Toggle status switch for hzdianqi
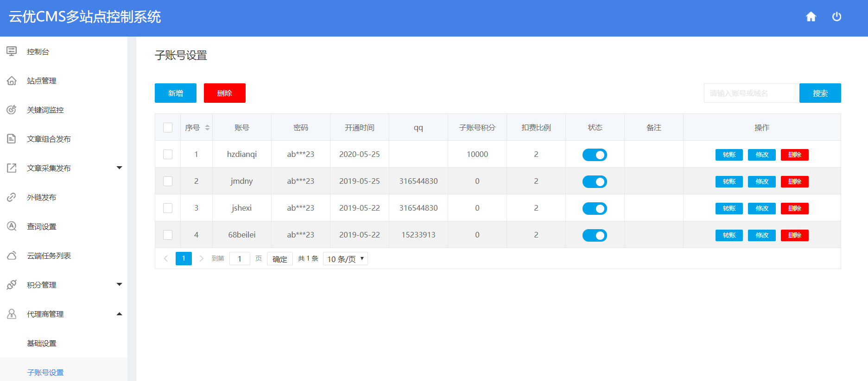Image resolution: width=868 pixels, height=381 pixels. click(595, 155)
